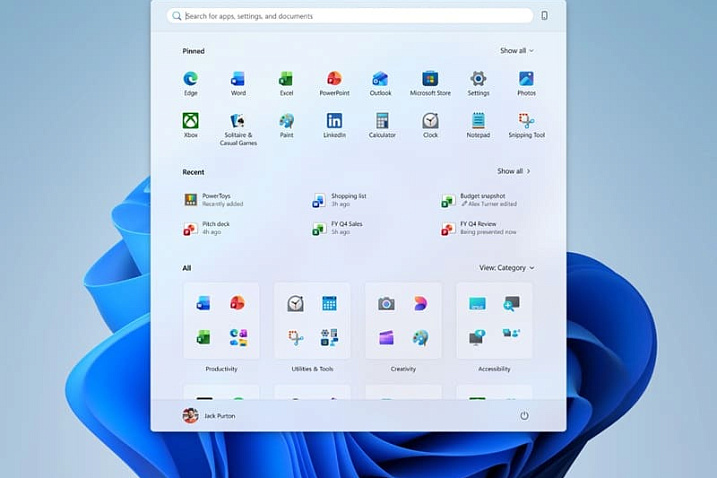This screenshot has width=717, height=478.
Task: Open the pinned LinkedIn app
Action: click(x=334, y=125)
